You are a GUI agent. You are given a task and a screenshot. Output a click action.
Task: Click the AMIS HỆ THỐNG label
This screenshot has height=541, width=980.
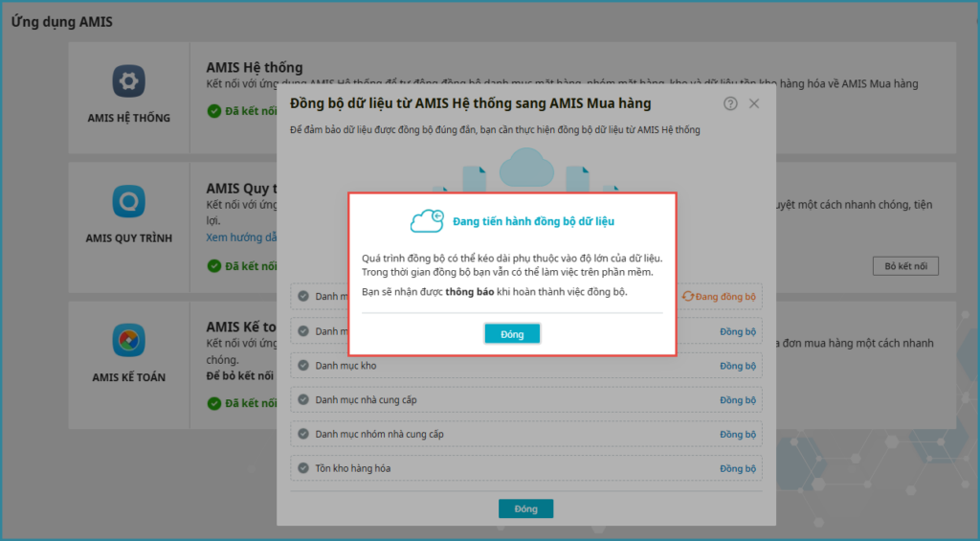pos(129,118)
